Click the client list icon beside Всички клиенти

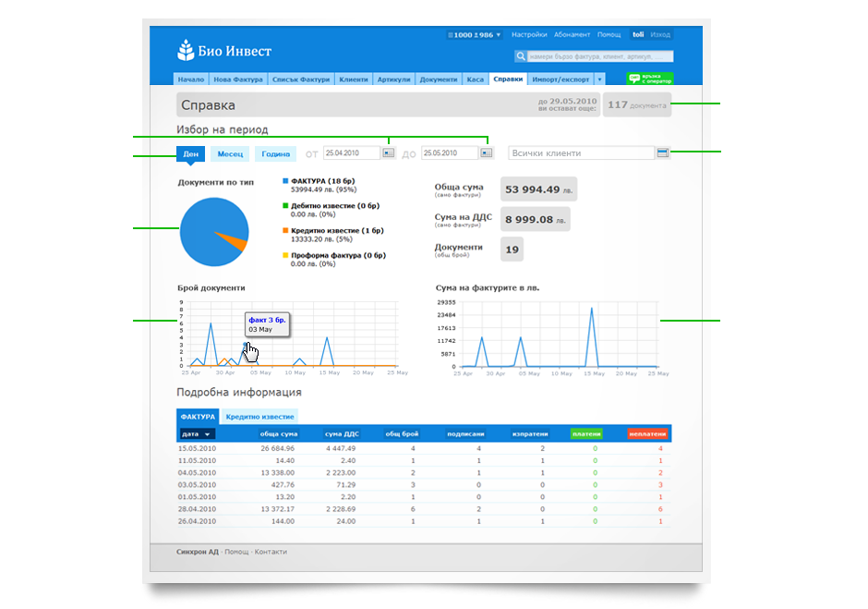pos(662,152)
